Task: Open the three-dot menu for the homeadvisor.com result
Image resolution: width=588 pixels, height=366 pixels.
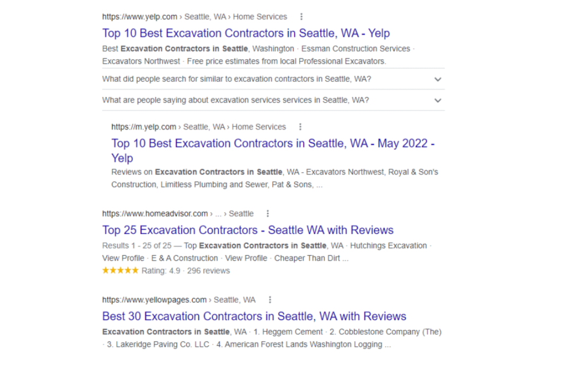Action: click(268, 213)
